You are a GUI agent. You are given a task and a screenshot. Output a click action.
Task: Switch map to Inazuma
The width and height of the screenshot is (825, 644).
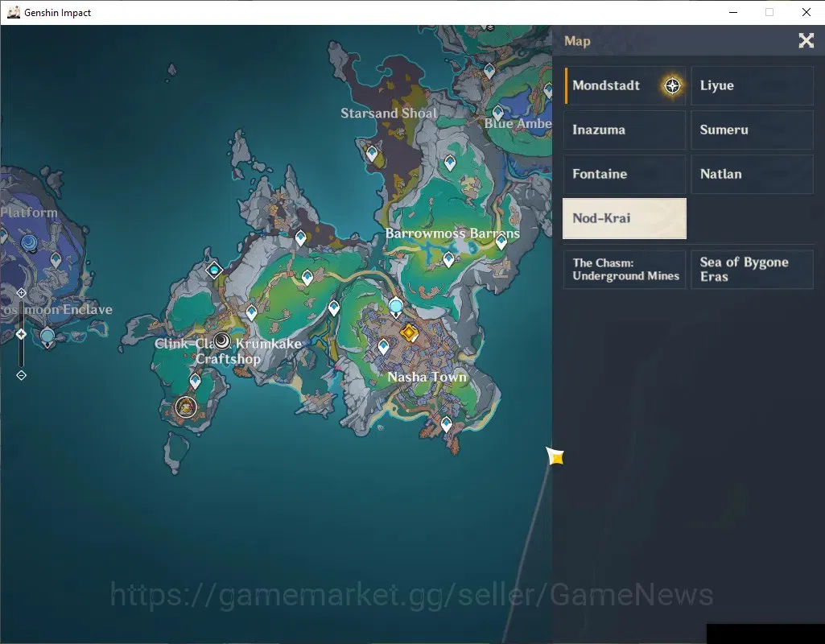click(x=625, y=130)
